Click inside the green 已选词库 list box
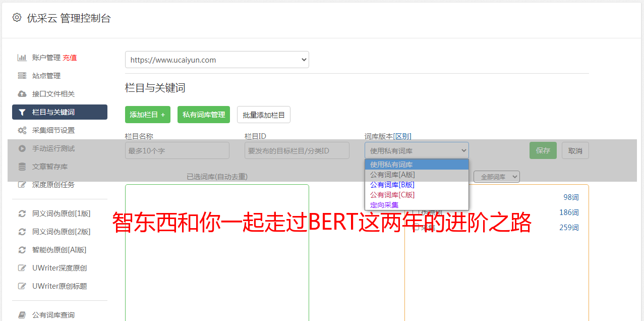The height and width of the screenshot is (321, 644). [x=217, y=252]
